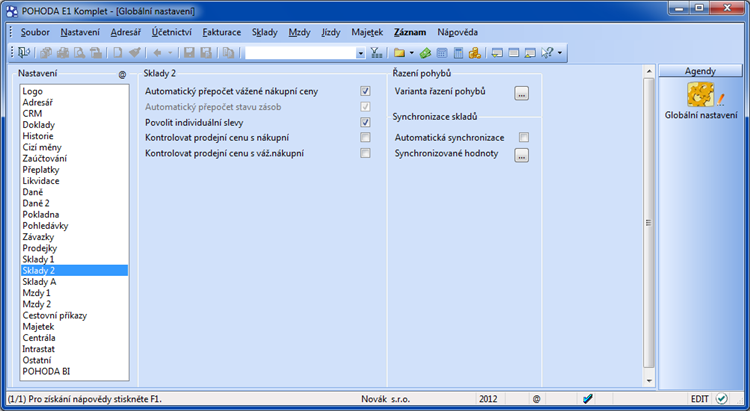Open the toolbar combo box dropdown arrow
The width and height of the screenshot is (750, 411).
[x=361, y=53]
